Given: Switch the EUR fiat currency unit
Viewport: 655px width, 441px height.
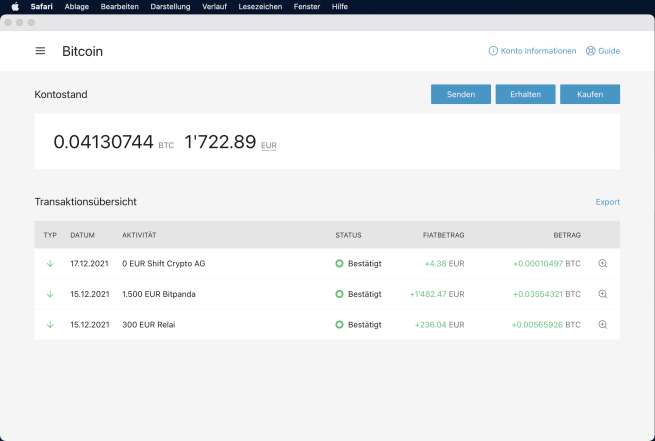Looking at the screenshot, I should click(269, 146).
